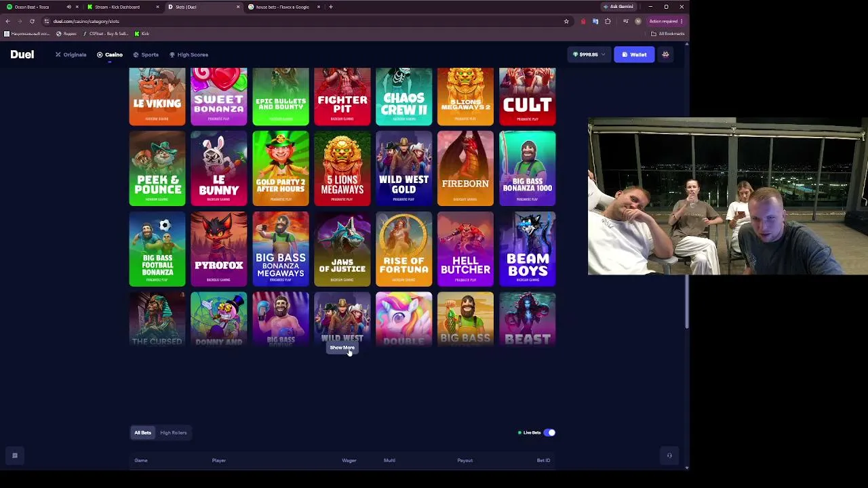Open the Le Bunny slot game
The width and height of the screenshot is (868, 488).
[x=219, y=168]
